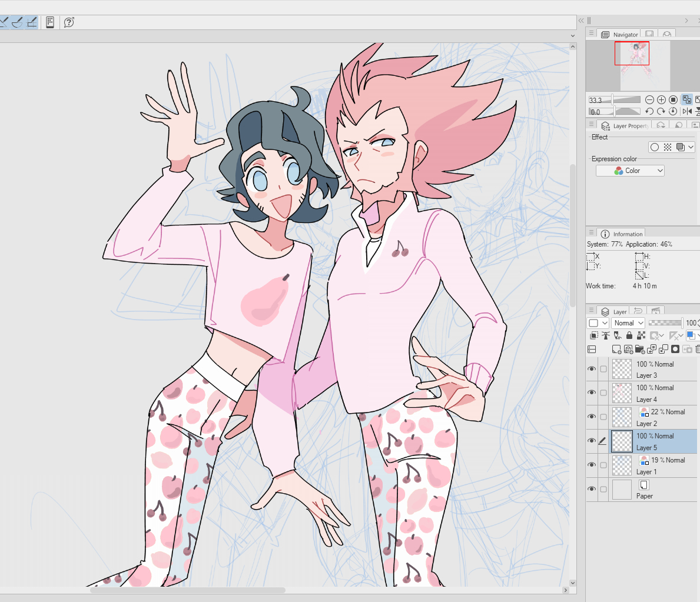Viewport: 700px width, 602px height.
Task: Create a new layer folder
Action: pyautogui.click(x=640, y=350)
